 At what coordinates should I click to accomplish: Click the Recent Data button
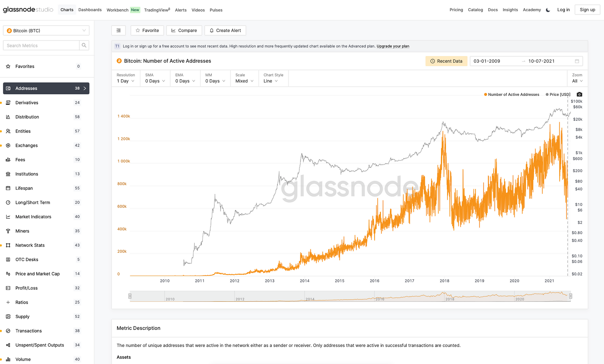[446, 61]
